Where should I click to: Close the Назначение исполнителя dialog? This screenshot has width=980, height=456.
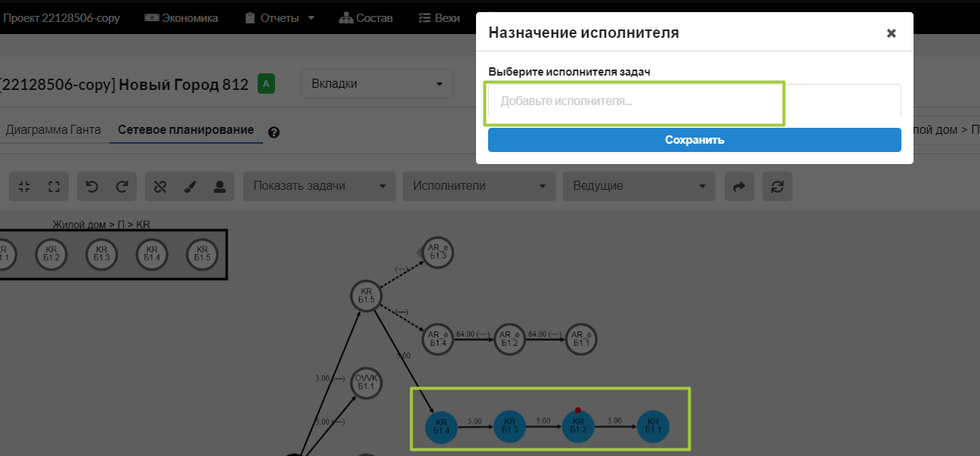coord(891,33)
